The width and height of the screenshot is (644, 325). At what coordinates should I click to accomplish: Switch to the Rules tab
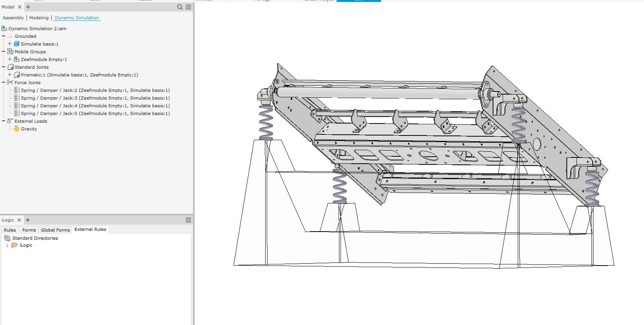(x=10, y=230)
